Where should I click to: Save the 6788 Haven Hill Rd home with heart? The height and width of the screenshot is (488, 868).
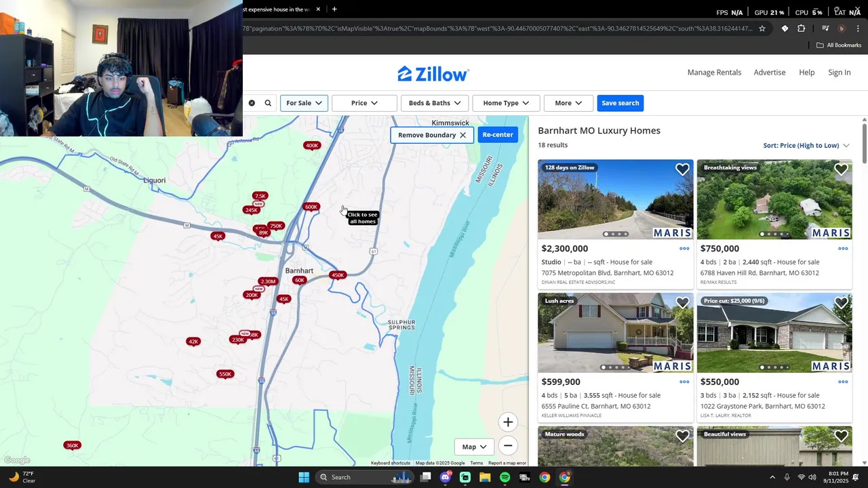click(841, 169)
